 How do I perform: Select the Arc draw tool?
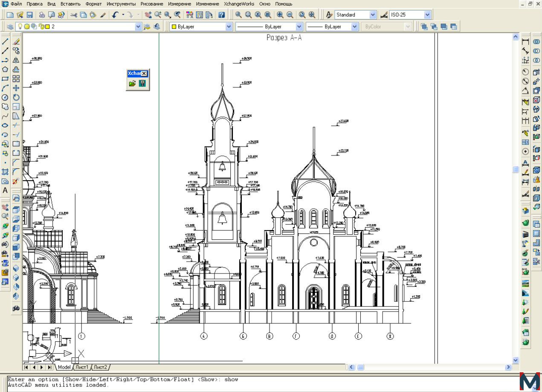tap(5, 88)
